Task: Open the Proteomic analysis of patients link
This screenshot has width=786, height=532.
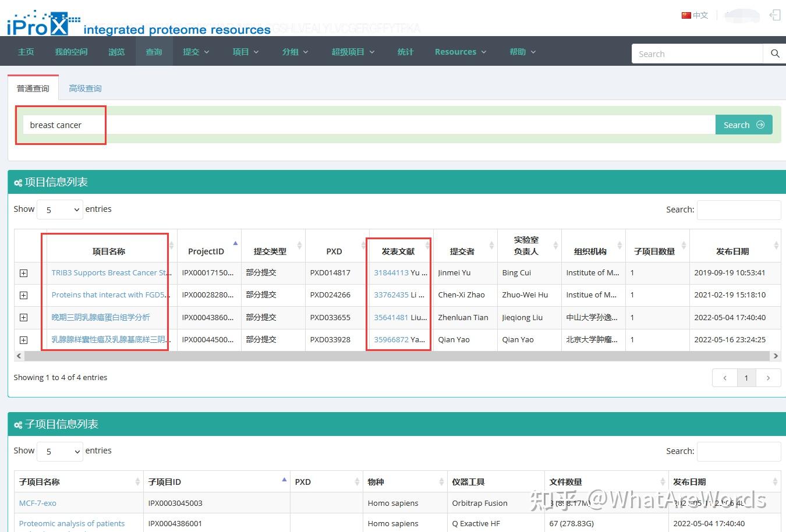Action: coord(72,524)
